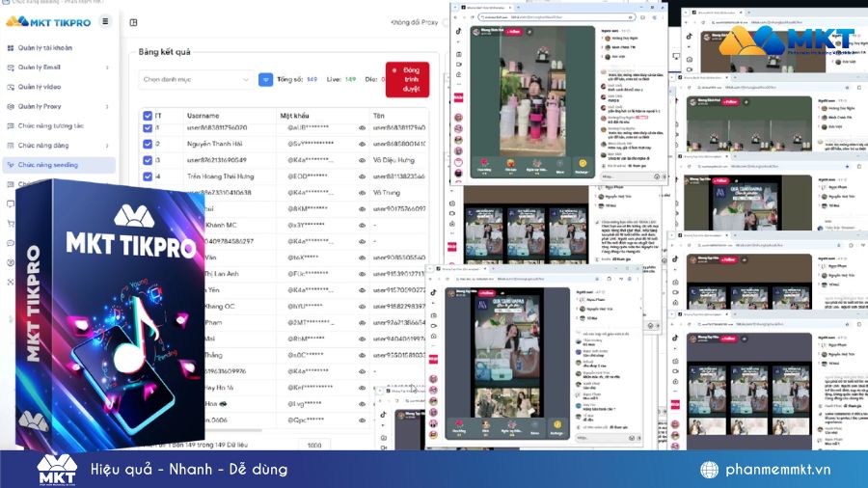Click the Quản lý video sidebar icon
The height and width of the screenshot is (488, 868).
click(11, 87)
